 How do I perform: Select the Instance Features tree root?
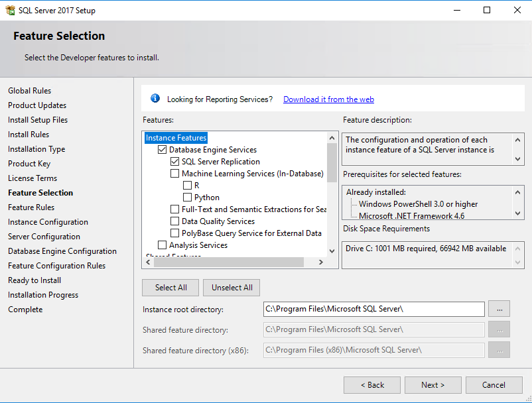[175, 137]
